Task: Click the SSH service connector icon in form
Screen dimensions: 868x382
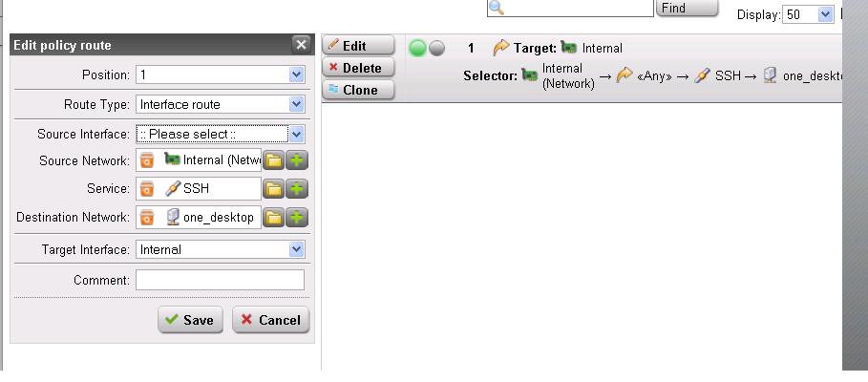Action: point(173,189)
